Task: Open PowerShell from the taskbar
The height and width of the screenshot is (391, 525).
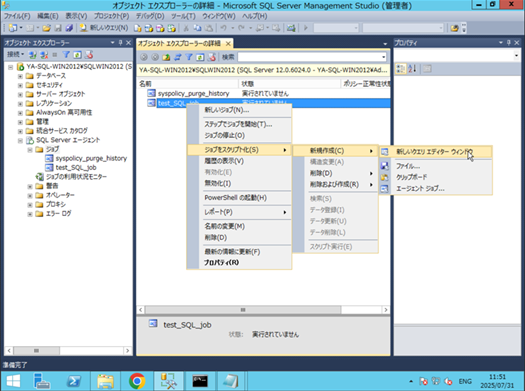Action: point(74,381)
